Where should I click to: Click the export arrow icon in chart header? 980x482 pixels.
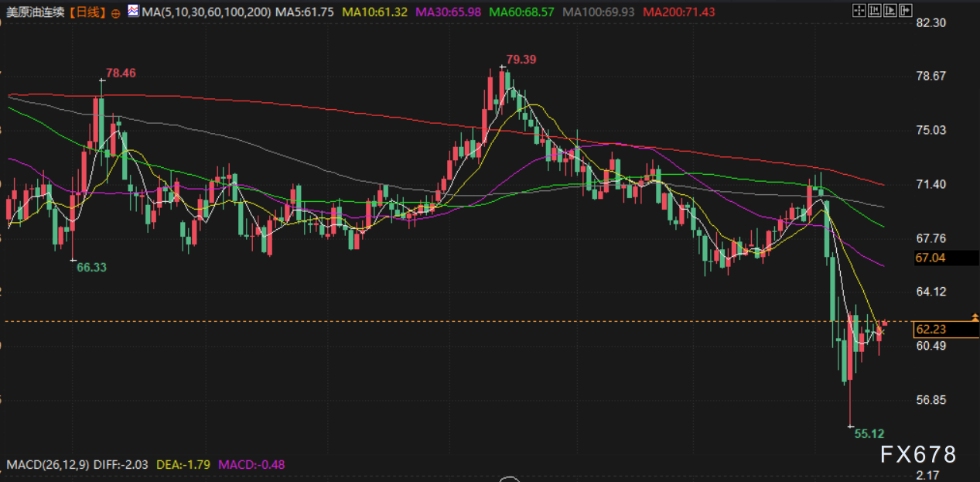(x=906, y=10)
